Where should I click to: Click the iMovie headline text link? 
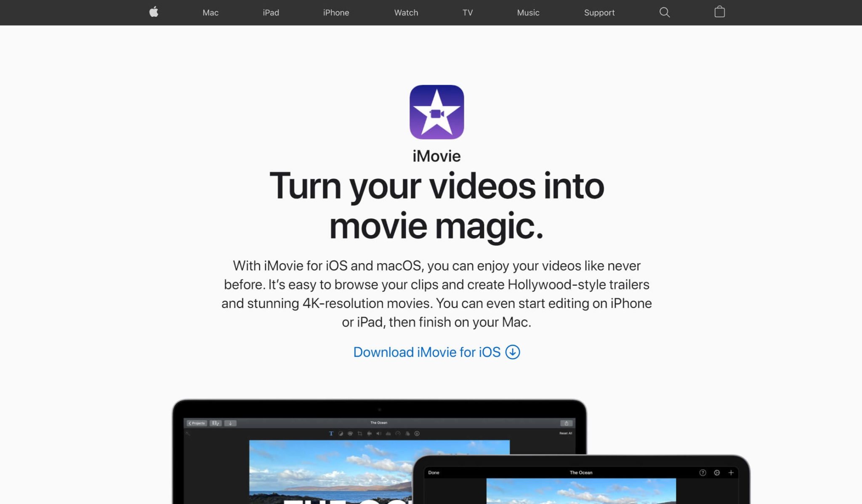click(437, 156)
